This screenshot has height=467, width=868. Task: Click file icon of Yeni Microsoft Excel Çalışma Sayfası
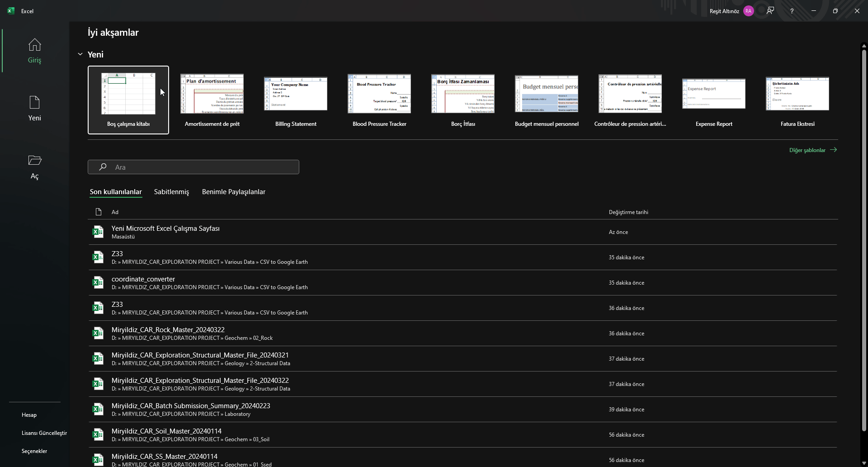[x=98, y=232]
